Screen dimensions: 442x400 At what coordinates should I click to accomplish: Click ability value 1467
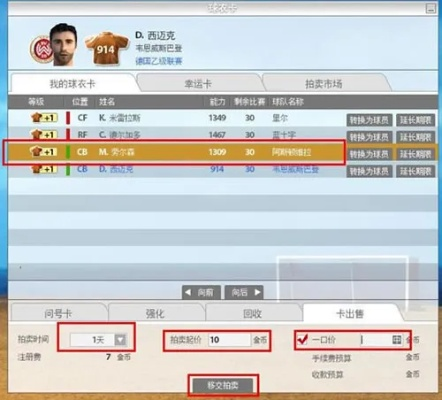coord(217,135)
